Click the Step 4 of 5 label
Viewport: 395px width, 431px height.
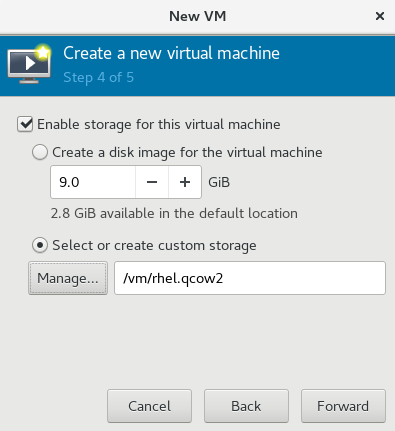coord(98,77)
